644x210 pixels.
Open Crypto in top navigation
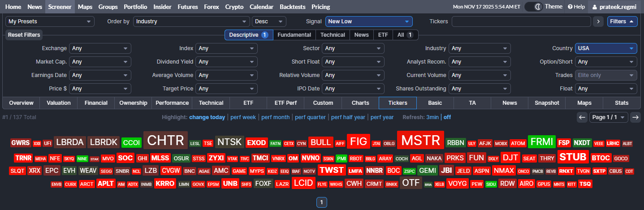click(234, 7)
